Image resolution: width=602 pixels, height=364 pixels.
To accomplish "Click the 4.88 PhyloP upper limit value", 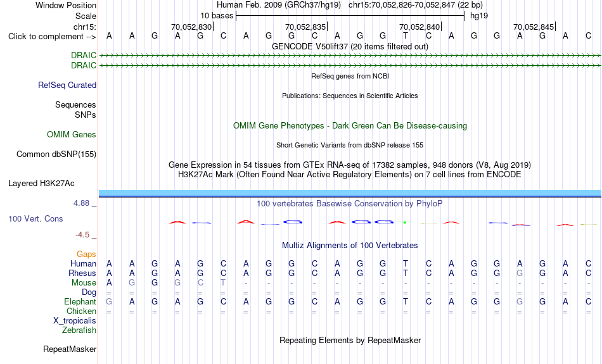I will tap(81, 203).
